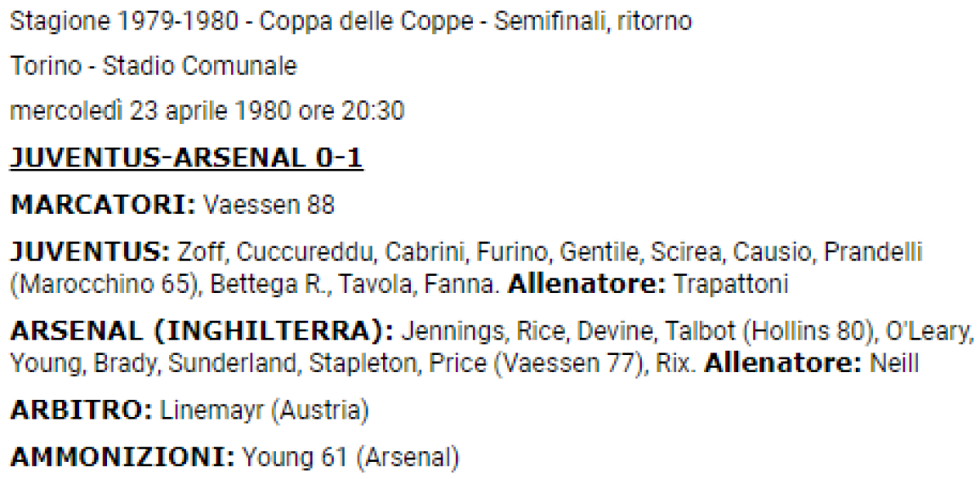Screen dimensions: 980x479
Task: Click the MARCATORI label
Action: [103, 205]
